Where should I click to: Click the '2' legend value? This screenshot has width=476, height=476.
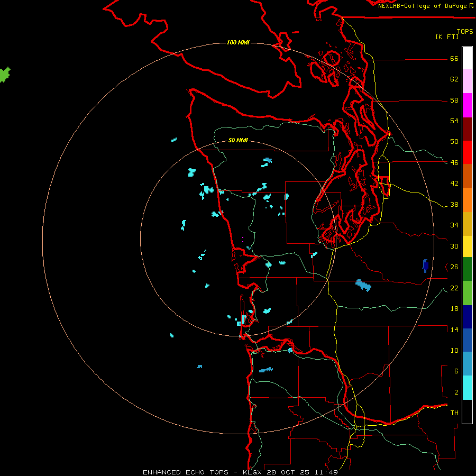pyautogui.click(x=456, y=392)
